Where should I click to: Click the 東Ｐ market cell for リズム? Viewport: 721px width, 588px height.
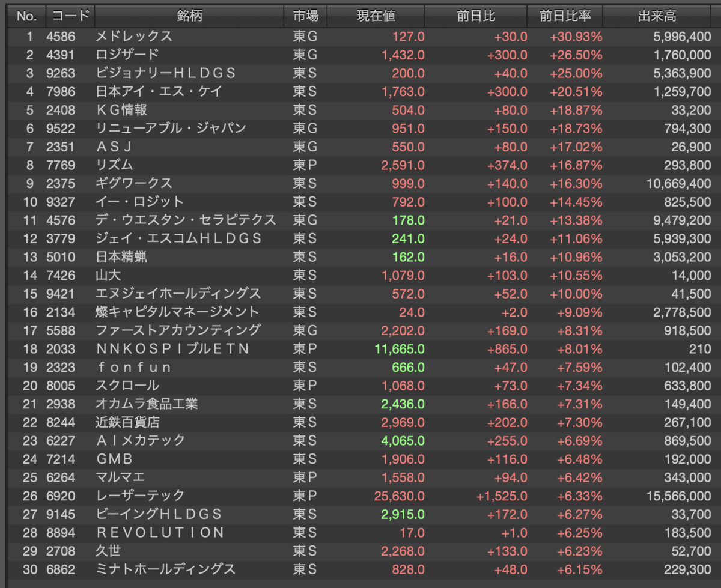click(305, 165)
